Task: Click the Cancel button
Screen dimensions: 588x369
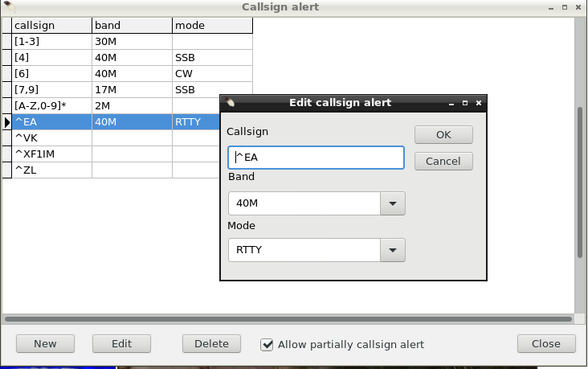Action: click(443, 162)
